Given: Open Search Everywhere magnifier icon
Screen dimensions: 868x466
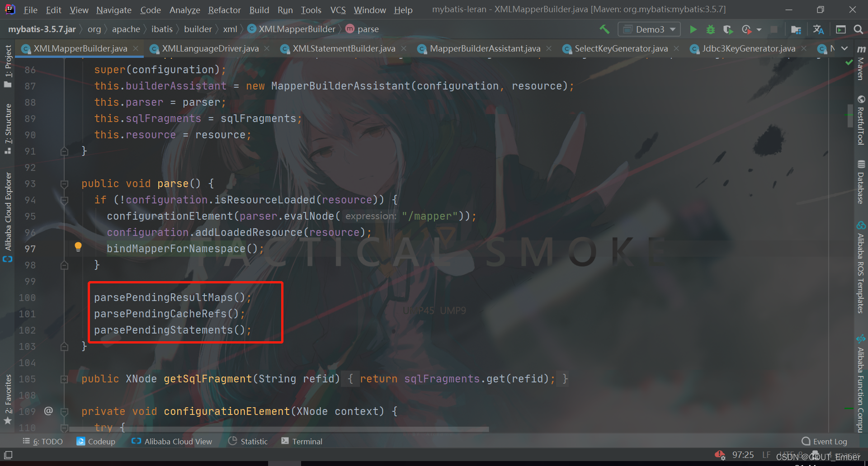Looking at the screenshot, I should coord(858,29).
